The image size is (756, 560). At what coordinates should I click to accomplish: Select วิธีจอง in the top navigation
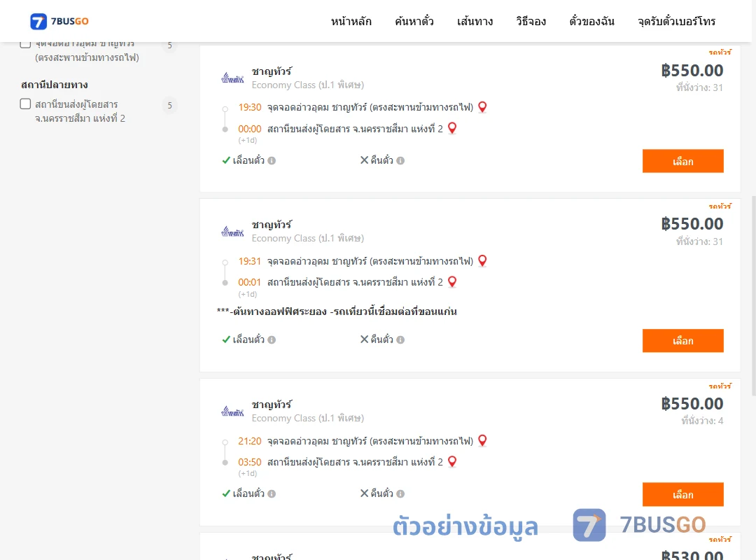531,21
